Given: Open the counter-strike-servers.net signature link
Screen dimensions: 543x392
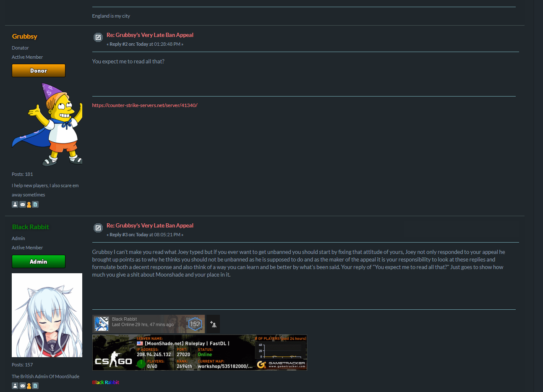Looking at the screenshot, I should point(145,105).
